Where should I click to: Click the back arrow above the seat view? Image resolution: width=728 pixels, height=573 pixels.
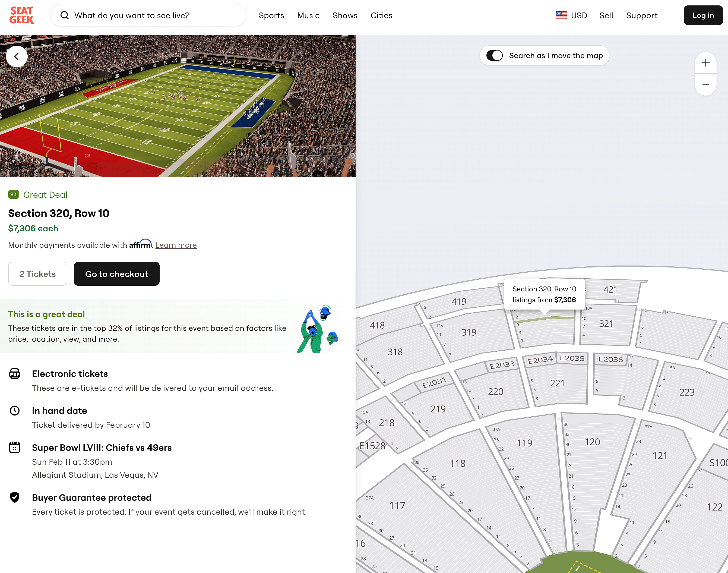(17, 56)
